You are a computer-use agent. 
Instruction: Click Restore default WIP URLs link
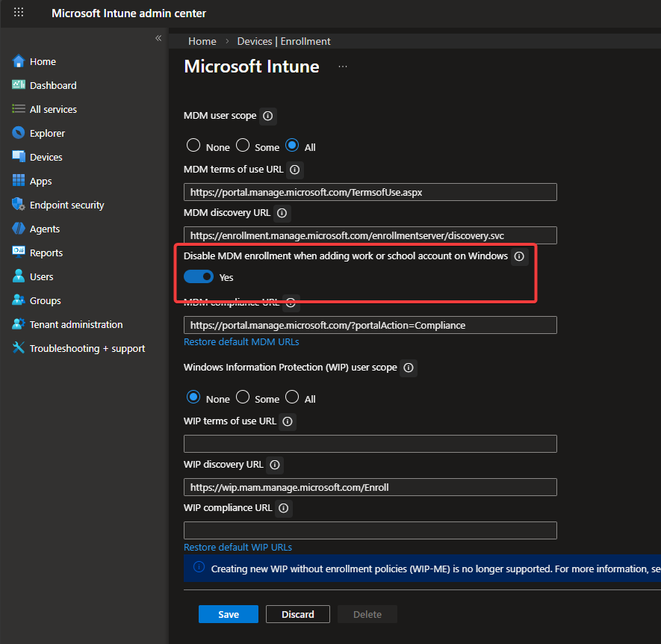[238, 547]
